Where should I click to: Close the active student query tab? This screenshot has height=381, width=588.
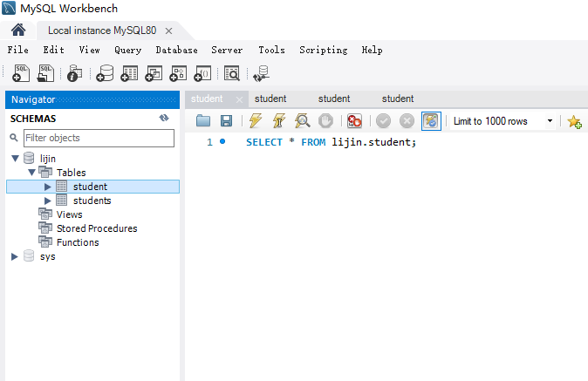click(239, 99)
